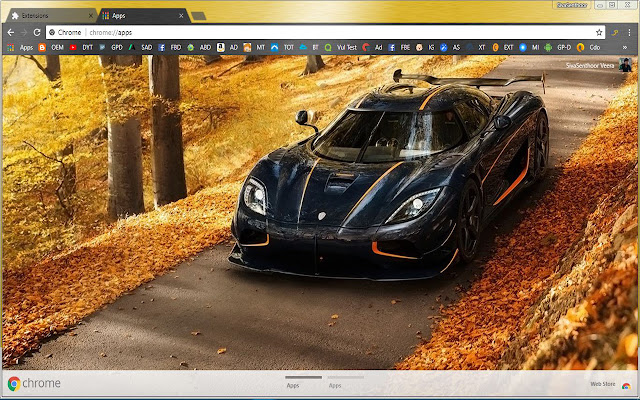The width and height of the screenshot is (640, 400).
Task: Open the Vul Test bookmark
Action: click(341, 47)
